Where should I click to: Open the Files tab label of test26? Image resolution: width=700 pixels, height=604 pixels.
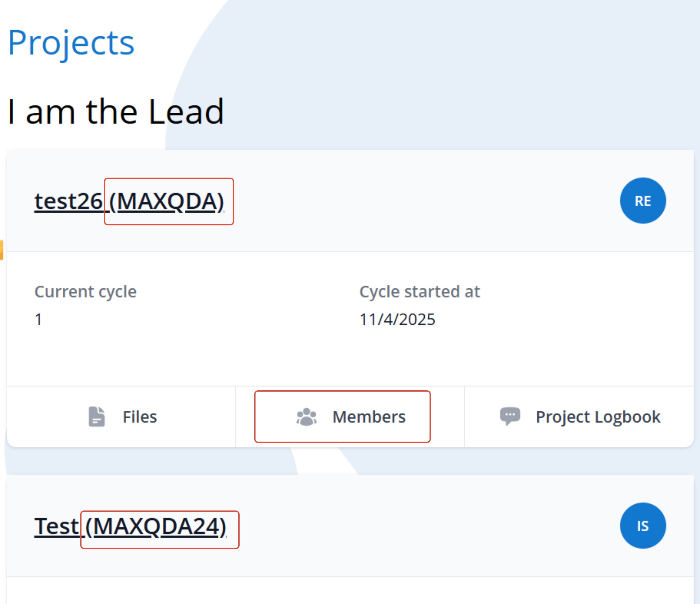140,417
